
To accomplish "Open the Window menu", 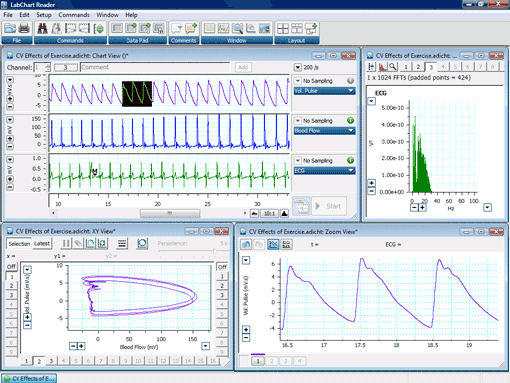I will 107,15.
